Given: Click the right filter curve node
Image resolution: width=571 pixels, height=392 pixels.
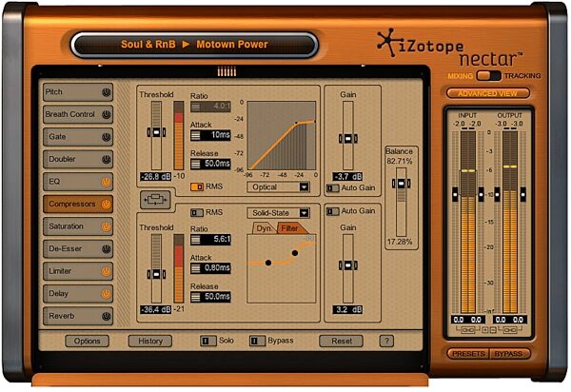Looking at the screenshot, I should click(295, 253).
